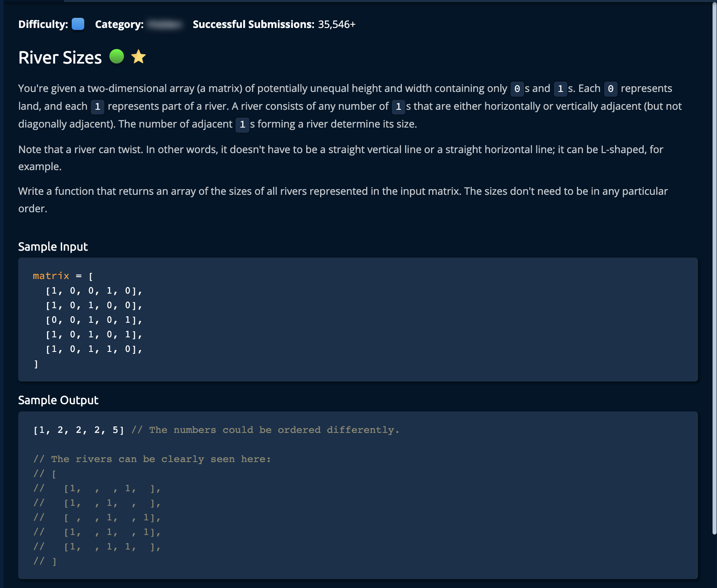This screenshot has width=717, height=588.
Task: Click the 0 chip before 'represents'
Action: [x=610, y=89]
